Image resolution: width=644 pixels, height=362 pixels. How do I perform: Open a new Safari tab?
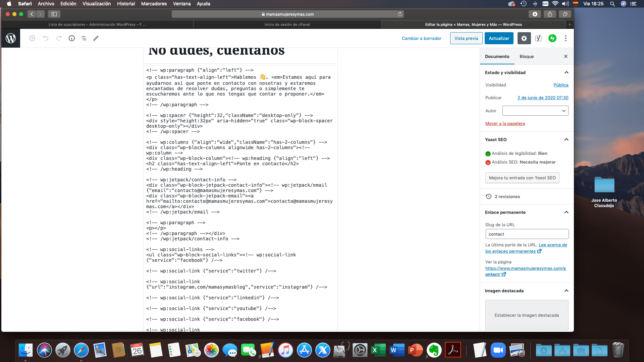570,24
